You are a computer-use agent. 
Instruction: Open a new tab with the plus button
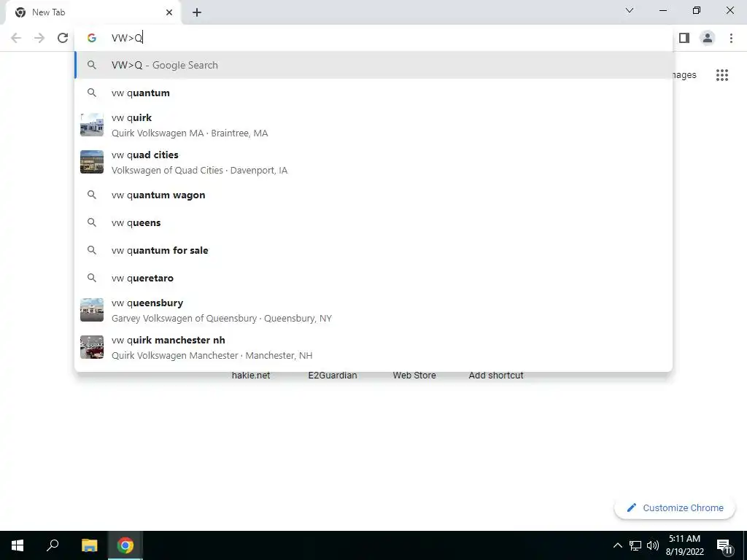point(197,12)
